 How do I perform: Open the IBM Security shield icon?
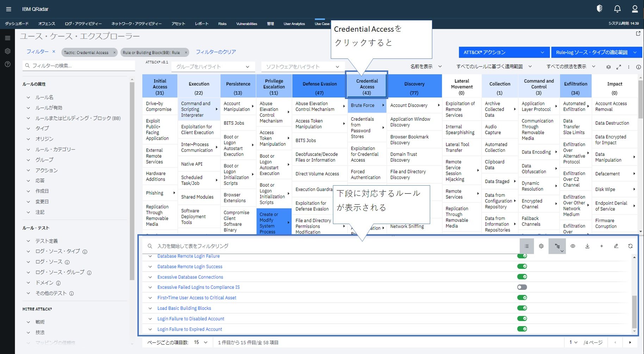(600, 9)
